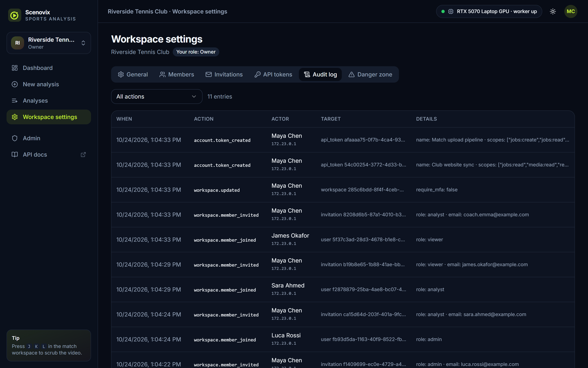Go to the Analyses page
Viewport: 588px width, 368px height.
pos(49,101)
